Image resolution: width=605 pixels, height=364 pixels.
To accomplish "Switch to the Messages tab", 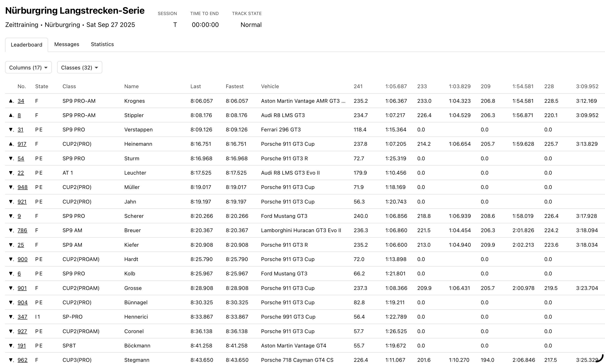I will (66, 44).
